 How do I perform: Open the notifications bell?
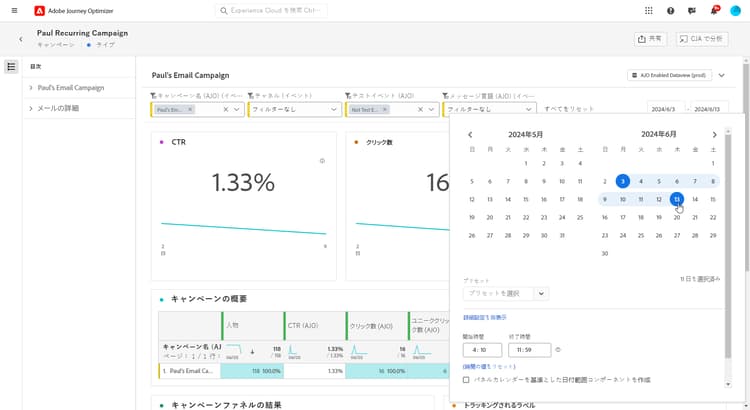[x=714, y=11]
